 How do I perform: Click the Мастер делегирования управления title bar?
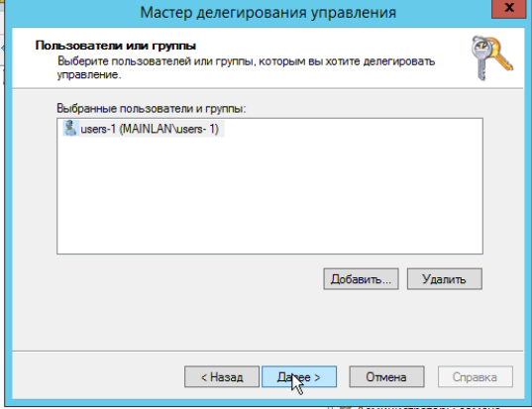(267, 13)
